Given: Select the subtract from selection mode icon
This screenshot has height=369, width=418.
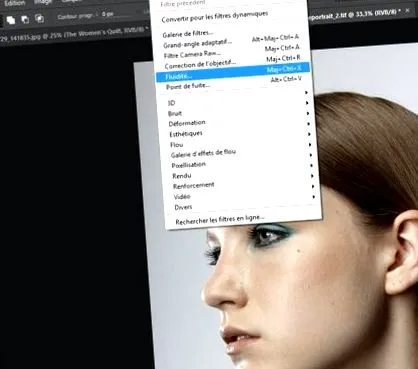Looking at the screenshot, I should (x=25, y=19).
